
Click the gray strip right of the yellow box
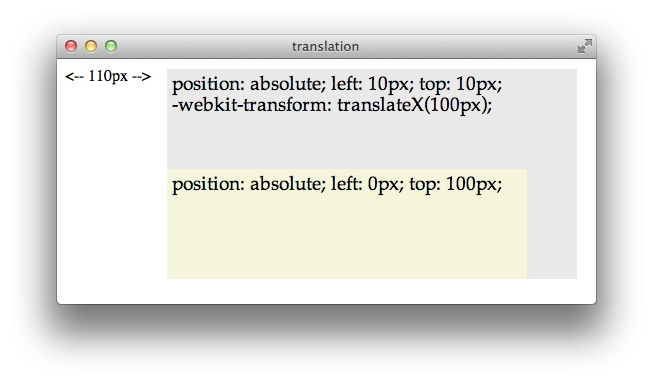click(x=552, y=224)
